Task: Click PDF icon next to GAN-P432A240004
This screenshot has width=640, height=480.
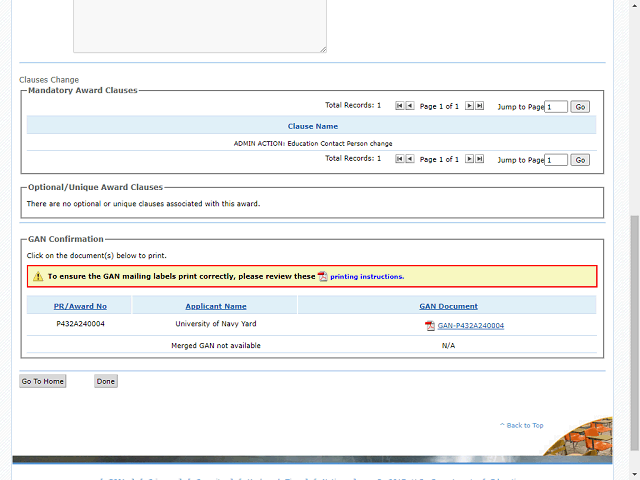Action: [430, 326]
